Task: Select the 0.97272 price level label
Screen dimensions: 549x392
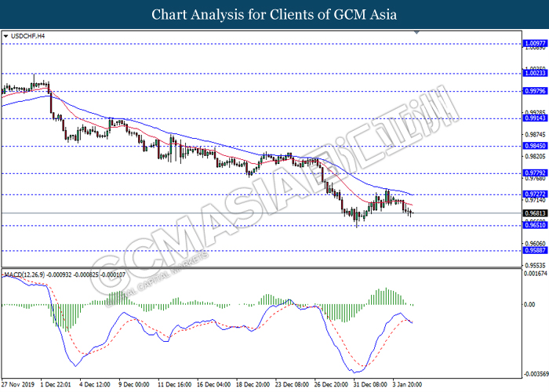Action: coord(534,194)
